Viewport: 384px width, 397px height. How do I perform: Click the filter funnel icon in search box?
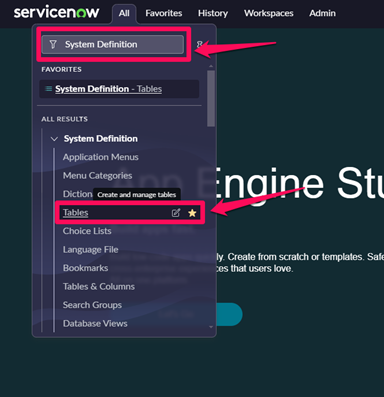(53, 44)
